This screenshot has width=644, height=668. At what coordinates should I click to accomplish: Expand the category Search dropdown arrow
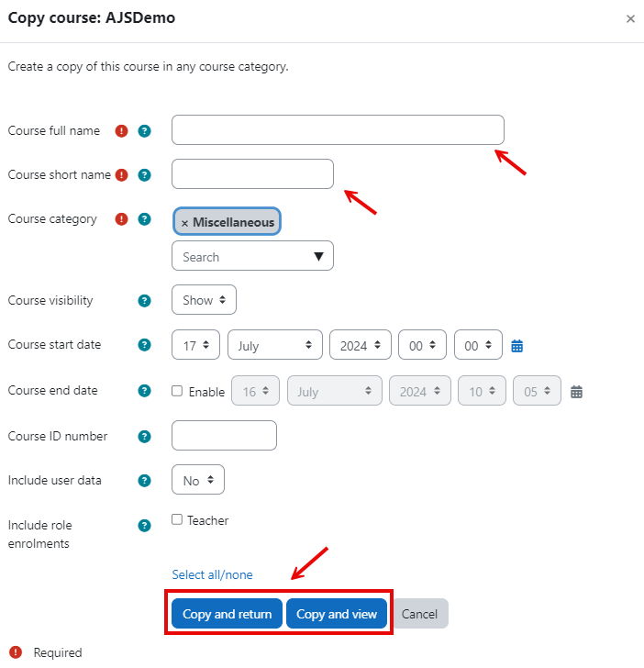click(318, 256)
